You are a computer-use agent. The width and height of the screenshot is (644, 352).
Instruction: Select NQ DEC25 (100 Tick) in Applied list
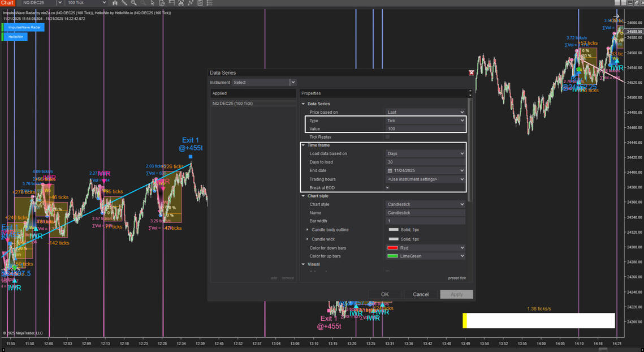pos(232,104)
